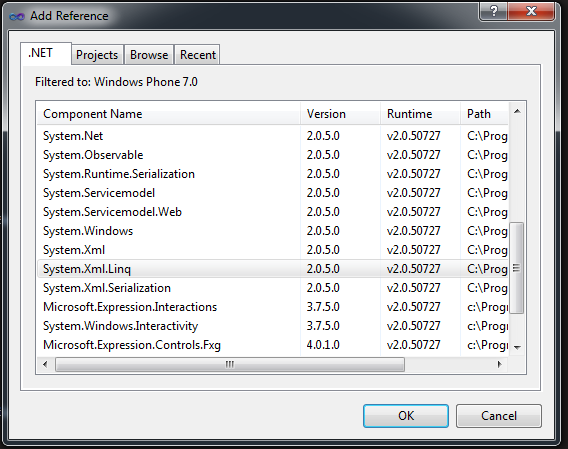The height and width of the screenshot is (449, 568).
Task: Select the System.Net component
Action: click(273, 136)
